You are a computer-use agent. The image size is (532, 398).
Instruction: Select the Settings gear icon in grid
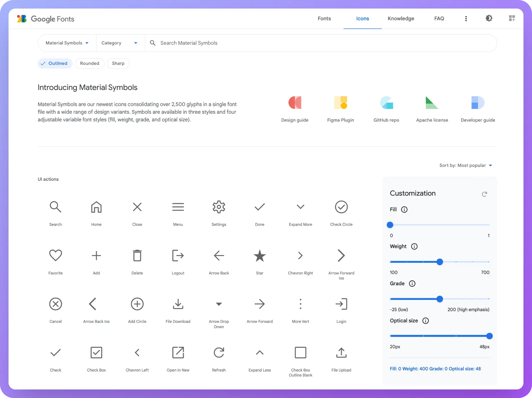click(219, 207)
